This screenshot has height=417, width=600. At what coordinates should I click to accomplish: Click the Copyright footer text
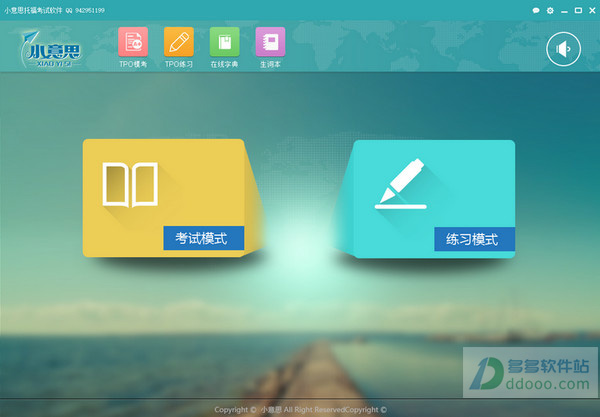pos(300,410)
